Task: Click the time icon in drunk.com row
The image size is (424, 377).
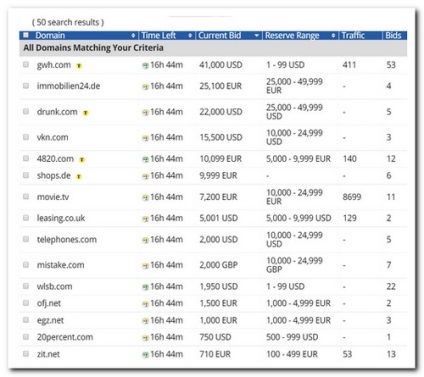Action: 145,113
